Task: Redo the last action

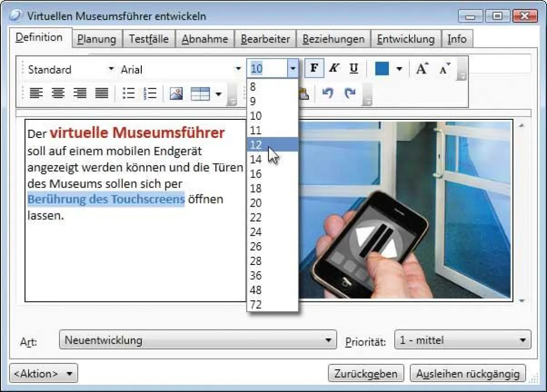Action: tap(350, 93)
